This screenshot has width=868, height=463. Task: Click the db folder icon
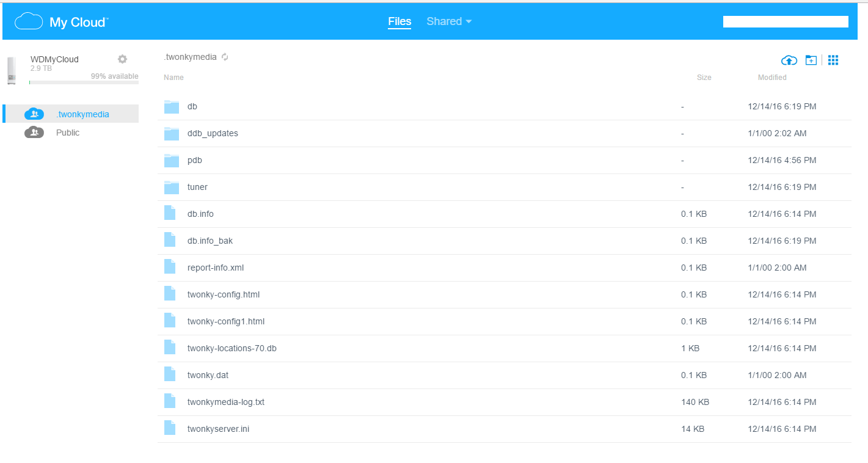(172, 106)
